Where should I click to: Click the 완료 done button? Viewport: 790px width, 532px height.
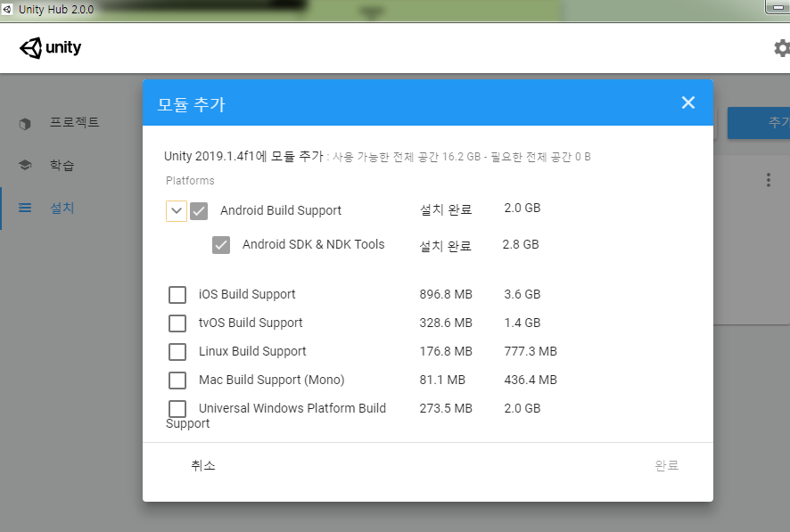tap(667, 465)
